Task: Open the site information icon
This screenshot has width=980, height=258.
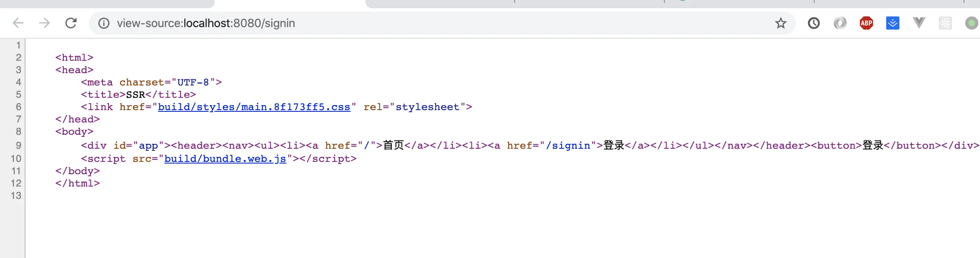Action: tap(104, 23)
